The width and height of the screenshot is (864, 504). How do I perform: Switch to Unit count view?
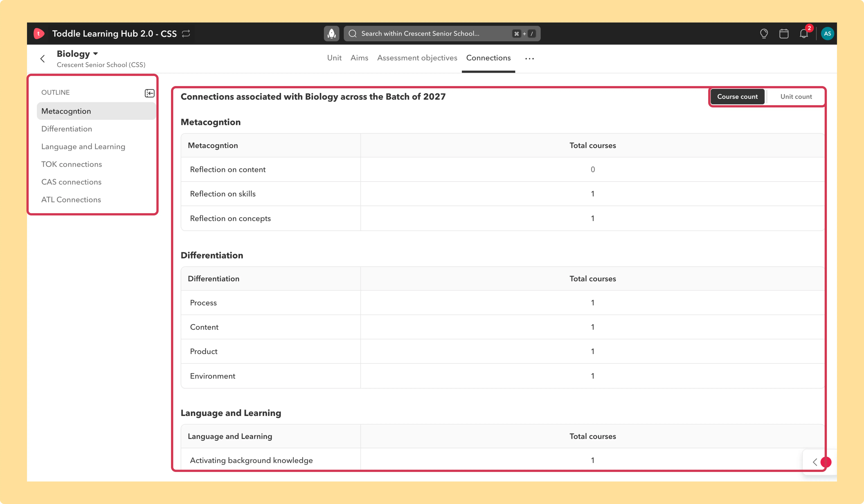(x=796, y=97)
